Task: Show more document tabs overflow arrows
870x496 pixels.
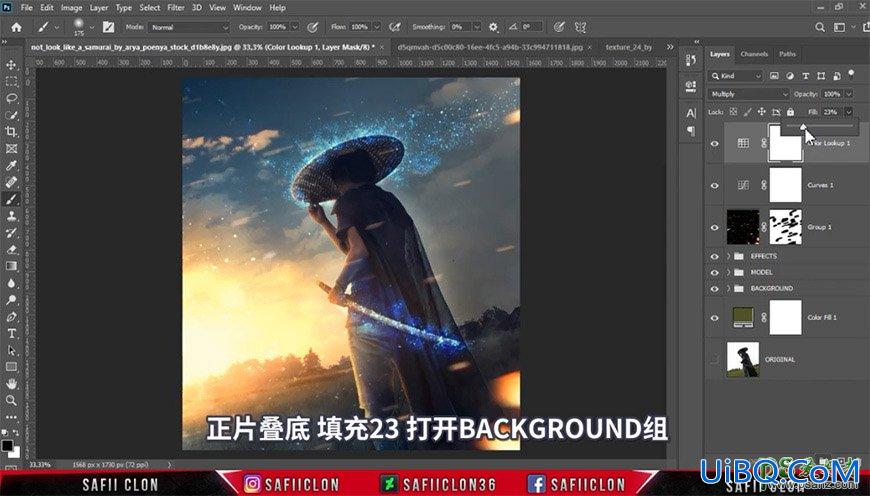Action: [x=670, y=47]
